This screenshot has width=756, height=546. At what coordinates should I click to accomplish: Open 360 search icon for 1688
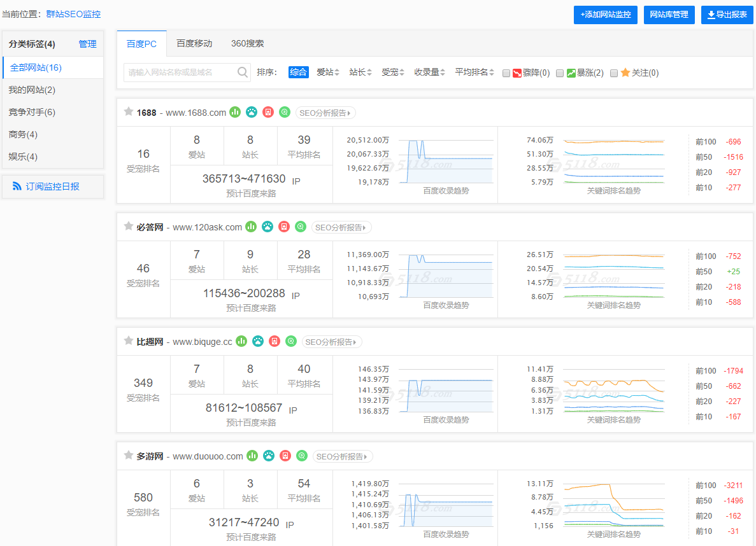[285, 112]
